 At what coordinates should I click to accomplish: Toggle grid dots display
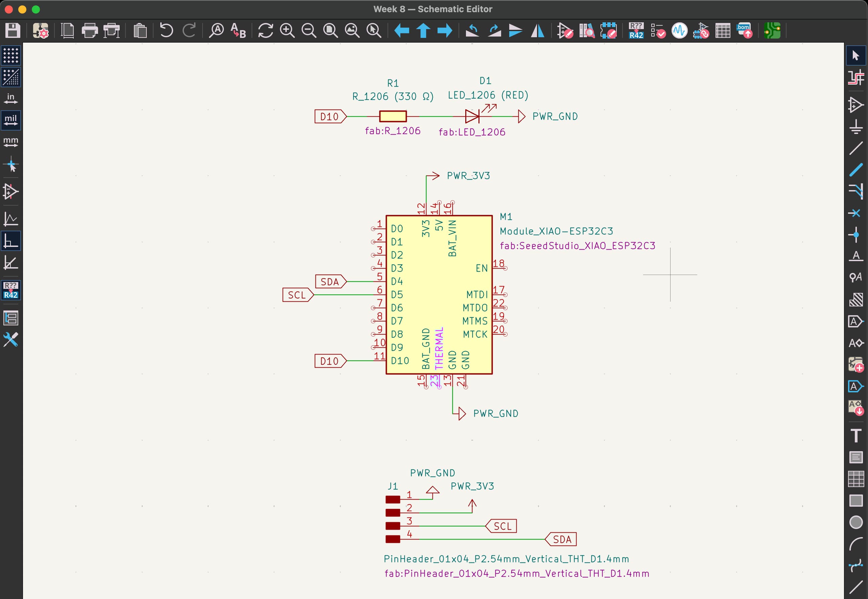(11, 55)
